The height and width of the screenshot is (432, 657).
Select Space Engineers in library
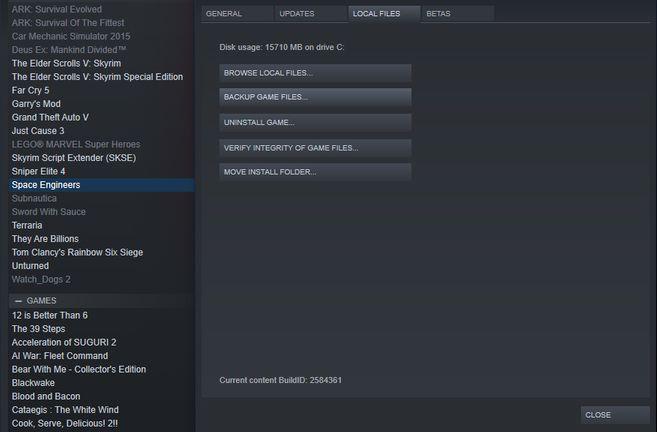101,185
